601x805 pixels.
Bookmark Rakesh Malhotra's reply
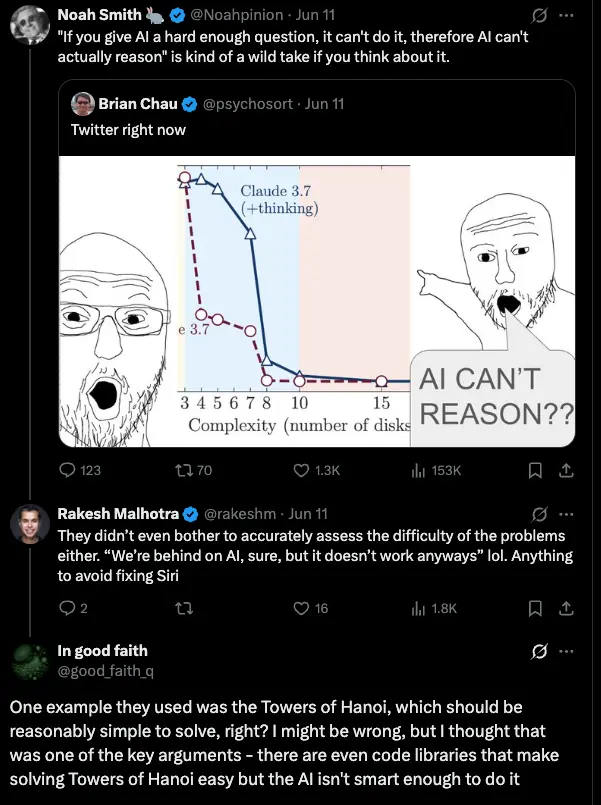point(535,607)
